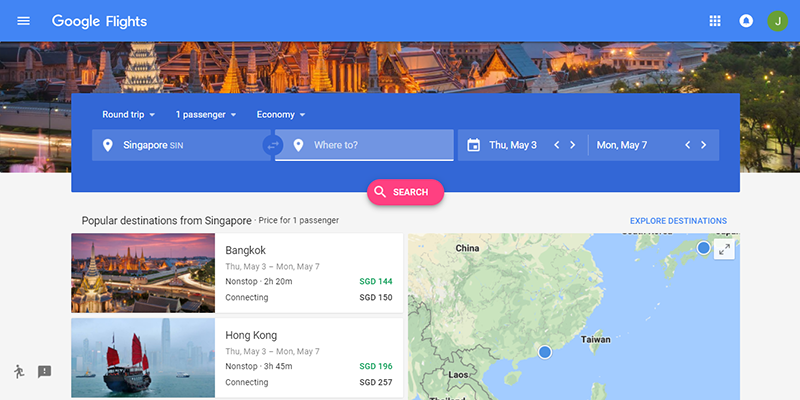
Task: Select the Bangkok destination title
Action: click(x=245, y=251)
